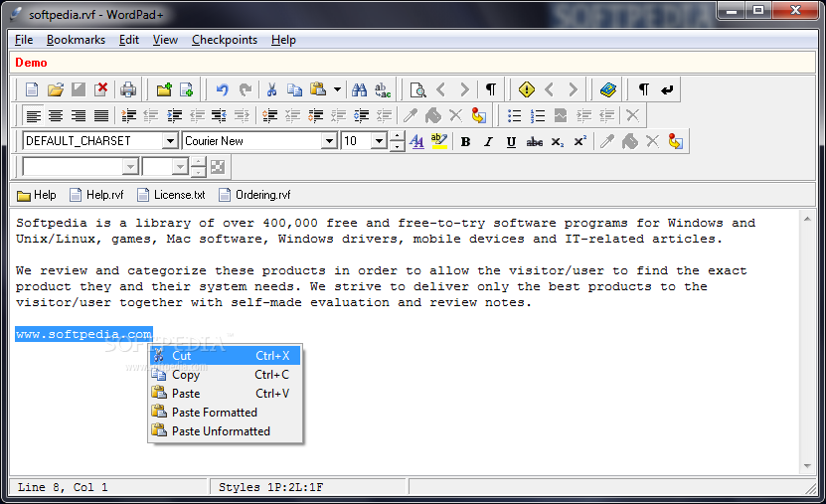Open a file using the folder icon

point(56,89)
